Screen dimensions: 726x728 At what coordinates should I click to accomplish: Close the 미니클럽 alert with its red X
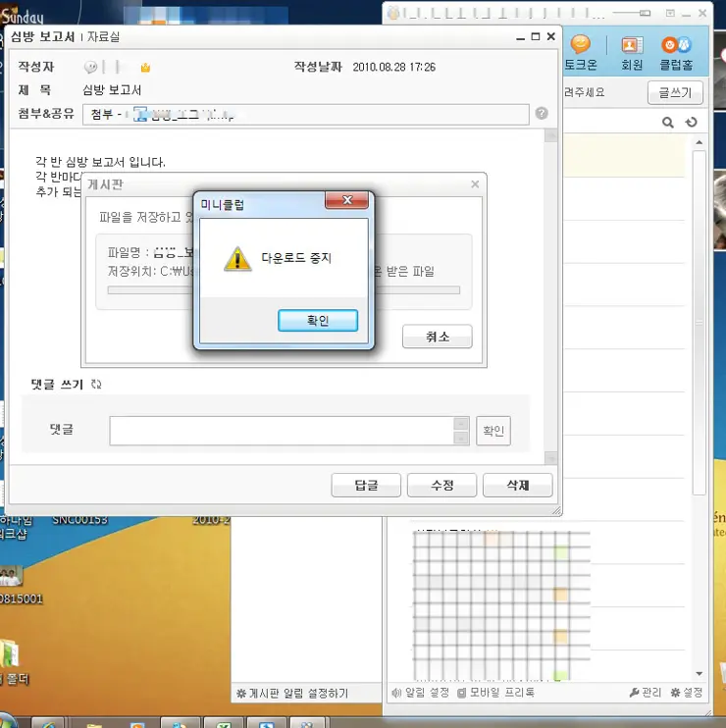click(347, 202)
